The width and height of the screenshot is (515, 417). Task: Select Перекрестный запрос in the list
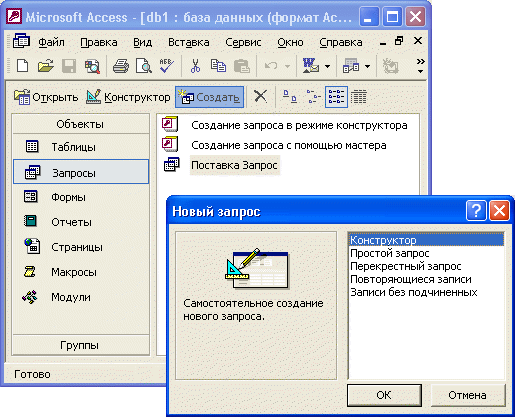click(427, 266)
